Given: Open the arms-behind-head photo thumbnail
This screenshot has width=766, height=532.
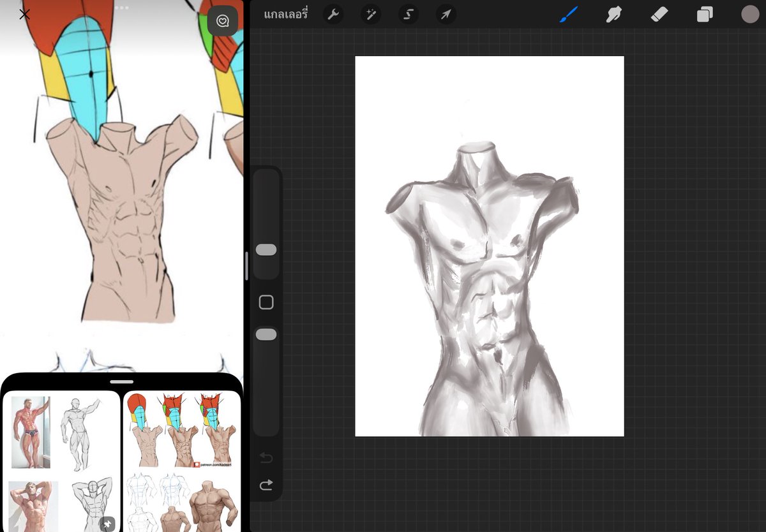Looking at the screenshot, I should coord(33,506).
